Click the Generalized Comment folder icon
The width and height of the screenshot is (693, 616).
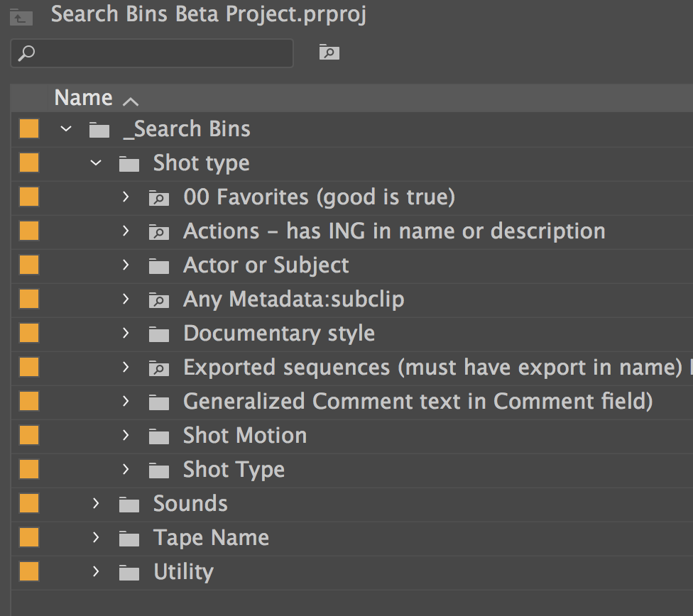[159, 402]
